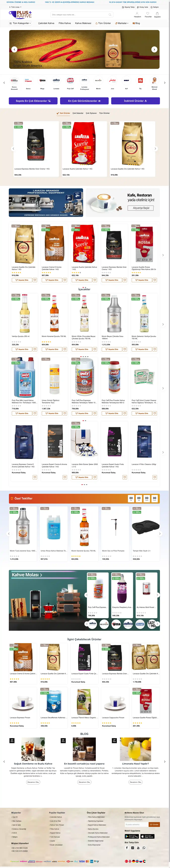
Task: Go to next hero banner slide arrow
Action: [154, 50]
